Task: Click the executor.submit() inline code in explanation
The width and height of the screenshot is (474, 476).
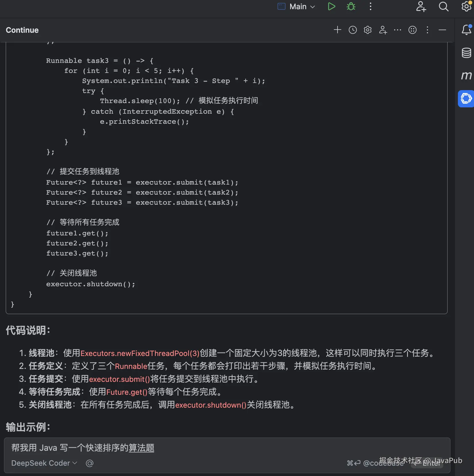Action: 120,379
